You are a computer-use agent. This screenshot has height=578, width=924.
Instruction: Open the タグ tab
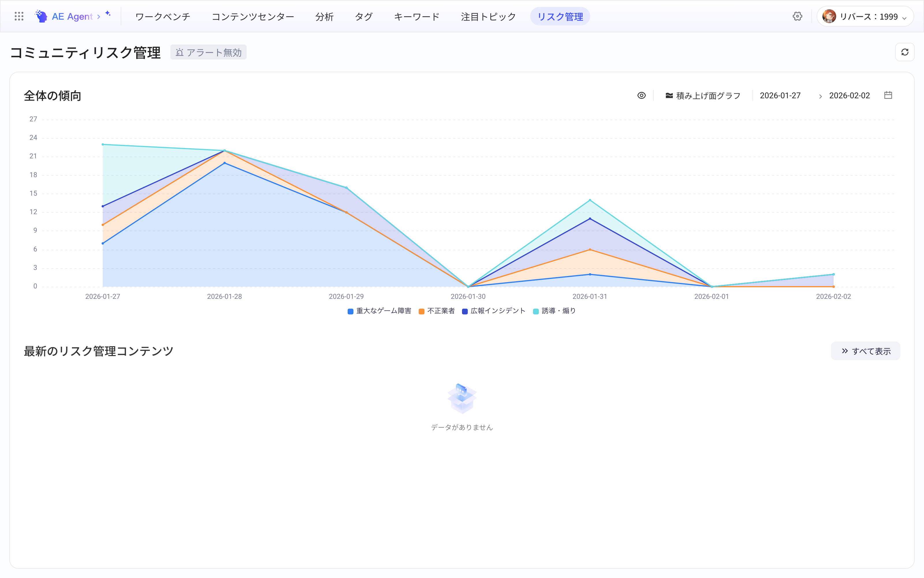[364, 16]
